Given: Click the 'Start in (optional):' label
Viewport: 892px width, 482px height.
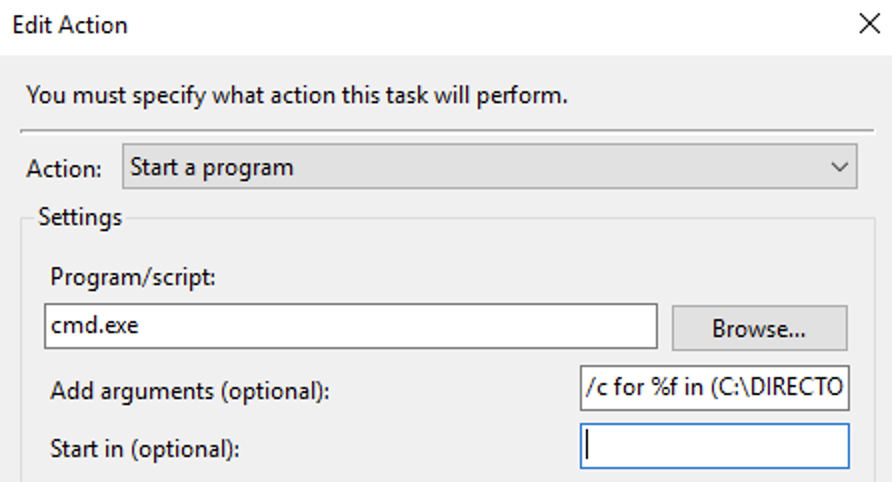Looking at the screenshot, I should 145,448.
